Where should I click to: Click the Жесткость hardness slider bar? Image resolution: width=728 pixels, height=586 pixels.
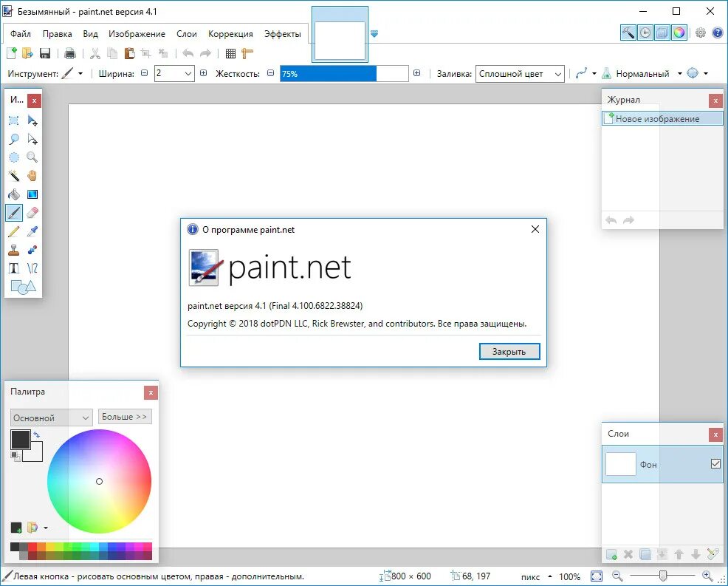(x=344, y=73)
